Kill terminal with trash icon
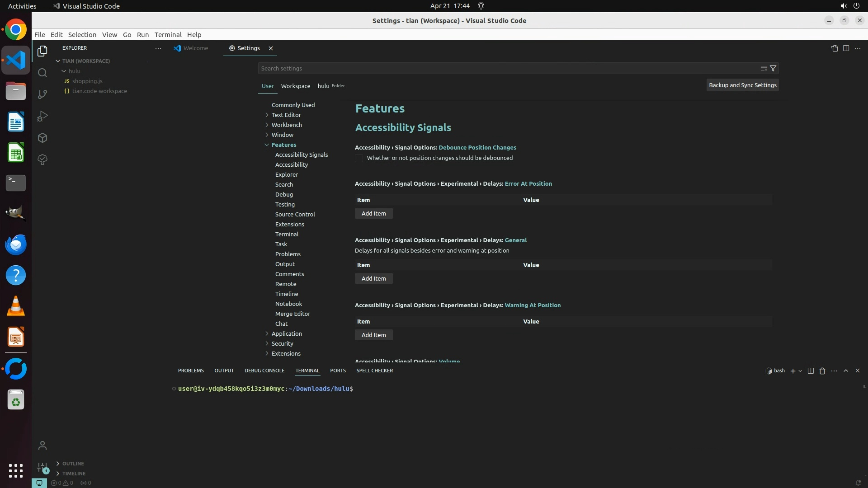The image size is (868, 488). tap(822, 371)
